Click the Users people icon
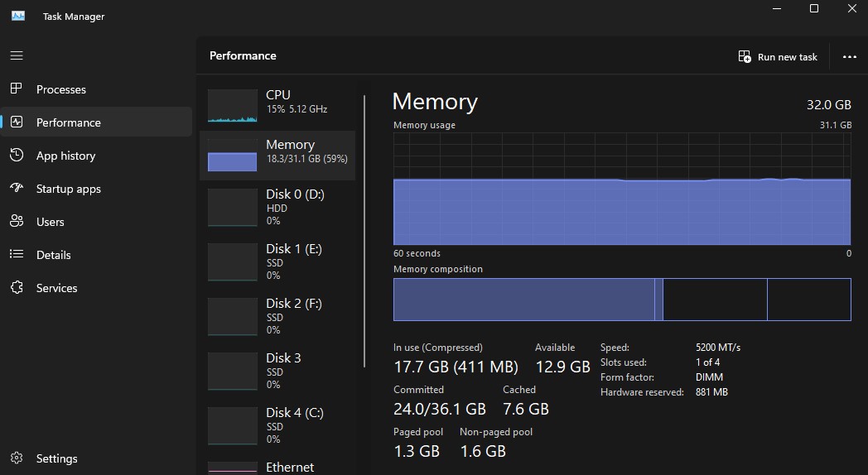Image resolution: width=868 pixels, height=475 pixels. pyautogui.click(x=17, y=221)
